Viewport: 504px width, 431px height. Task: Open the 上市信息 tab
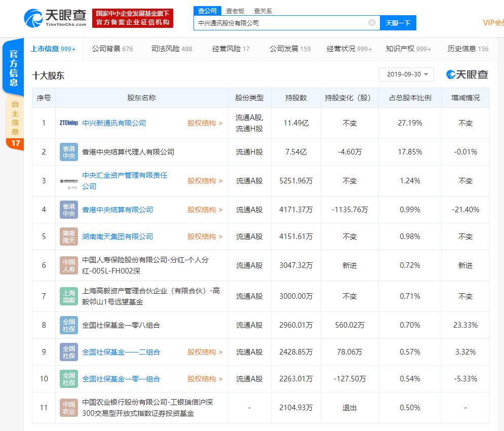coord(53,49)
